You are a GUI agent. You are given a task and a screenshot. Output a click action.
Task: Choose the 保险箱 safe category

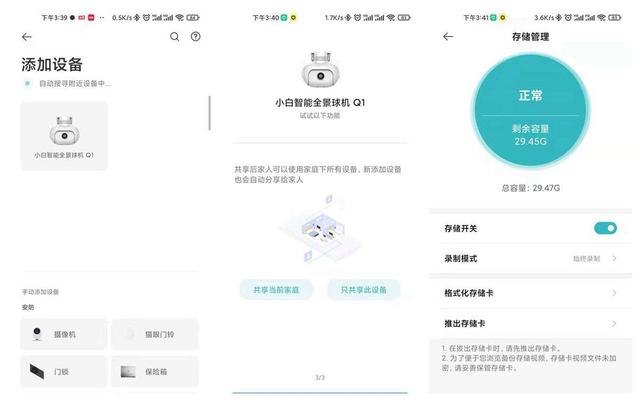155,371
